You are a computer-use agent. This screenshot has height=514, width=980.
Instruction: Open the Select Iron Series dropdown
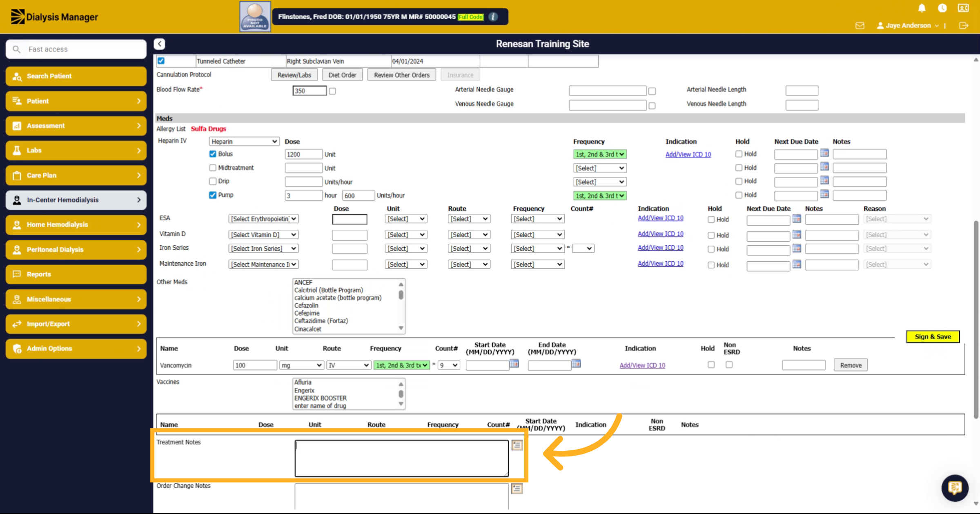tap(263, 248)
